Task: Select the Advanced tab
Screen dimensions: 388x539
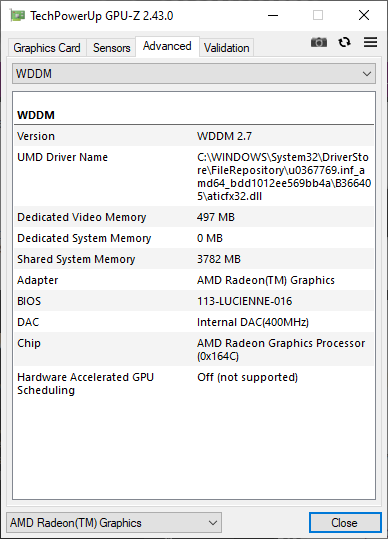Action: coord(167,46)
